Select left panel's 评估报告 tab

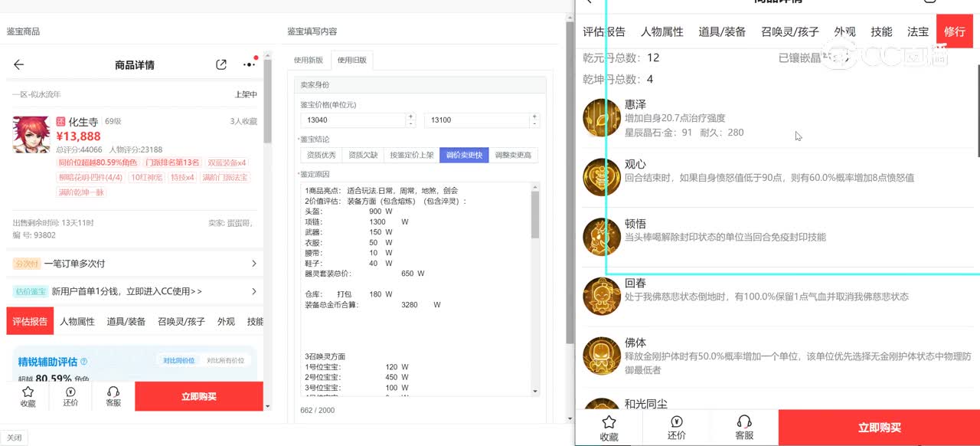click(x=31, y=322)
